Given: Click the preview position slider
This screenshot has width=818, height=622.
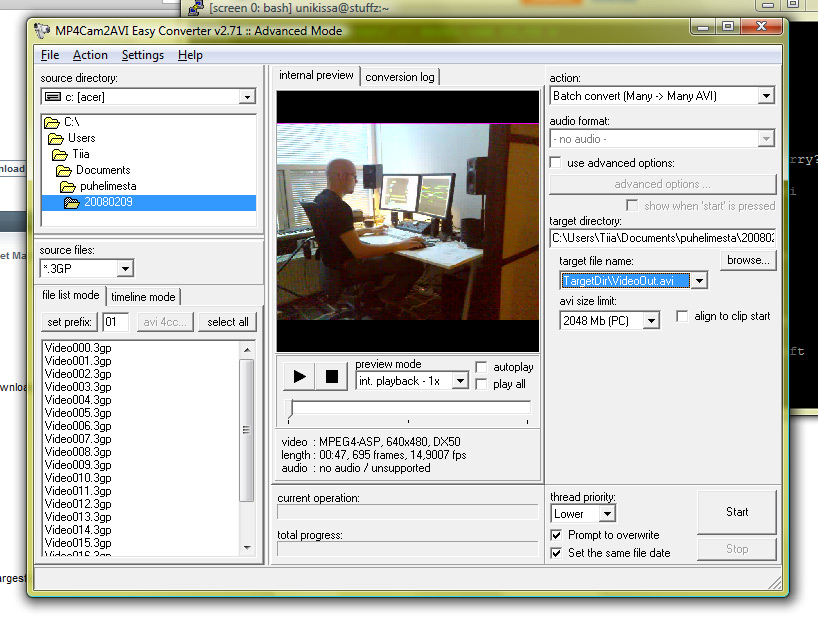Looking at the screenshot, I should [x=407, y=408].
